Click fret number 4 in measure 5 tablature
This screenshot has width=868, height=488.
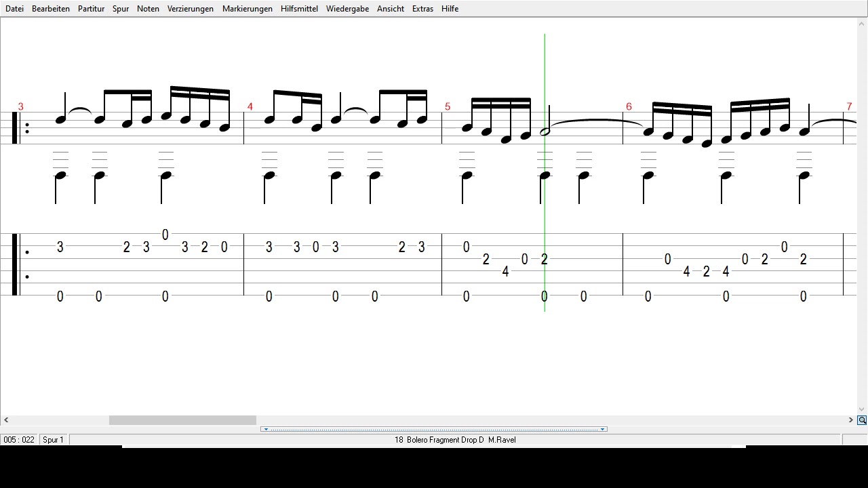click(505, 271)
